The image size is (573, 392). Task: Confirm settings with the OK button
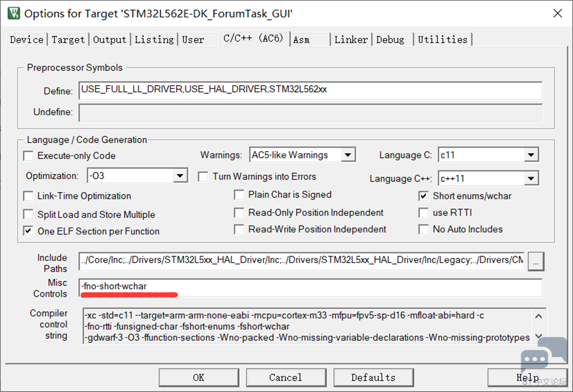pos(199,377)
